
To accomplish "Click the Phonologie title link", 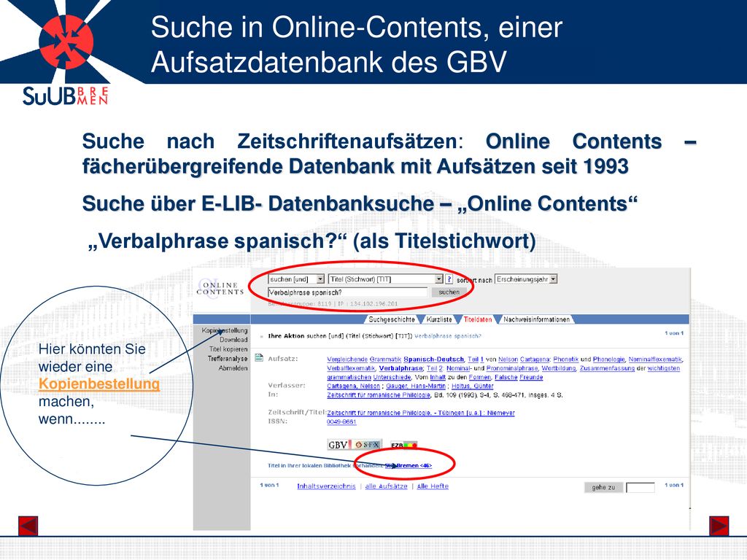I will (608, 359).
